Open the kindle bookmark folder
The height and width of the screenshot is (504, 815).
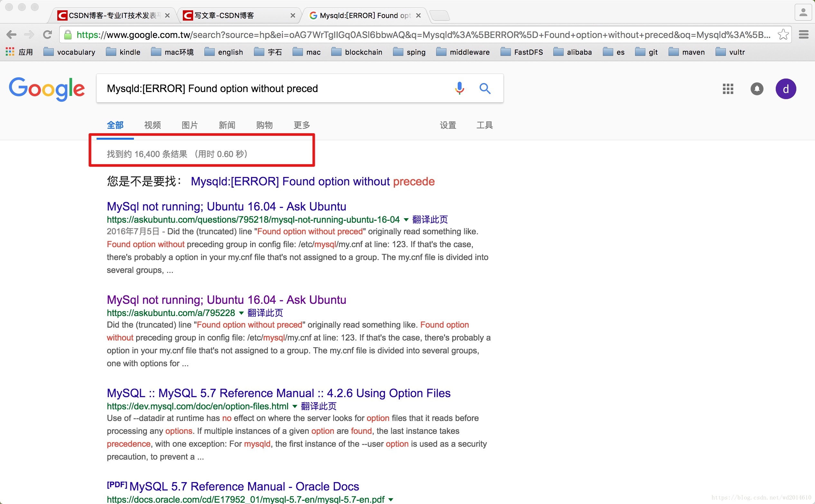pyautogui.click(x=123, y=52)
